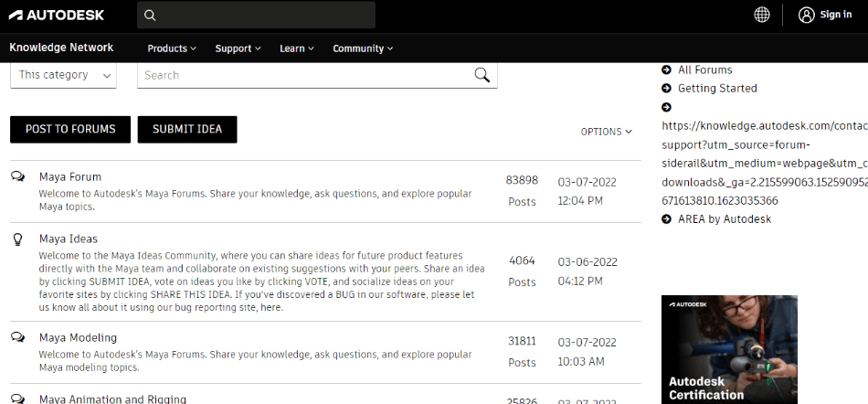Click the 03-07-2022 10:03 AM timestamp

(x=587, y=352)
